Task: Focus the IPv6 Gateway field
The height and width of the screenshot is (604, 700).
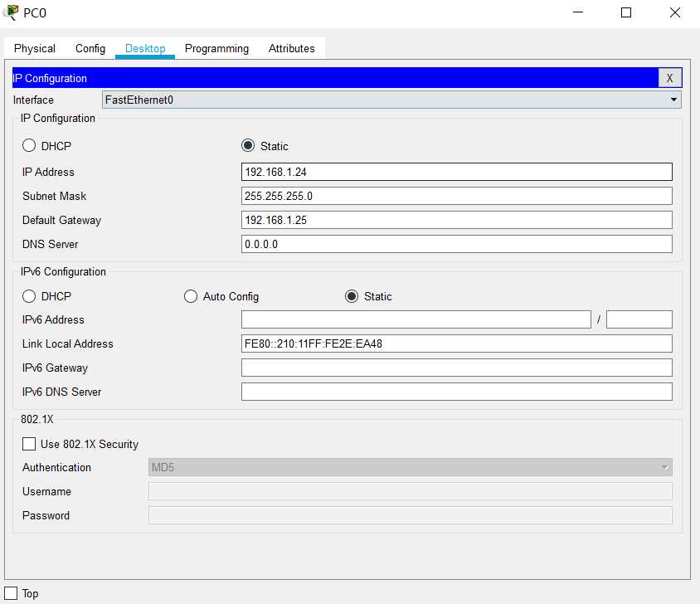Action: click(x=457, y=368)
